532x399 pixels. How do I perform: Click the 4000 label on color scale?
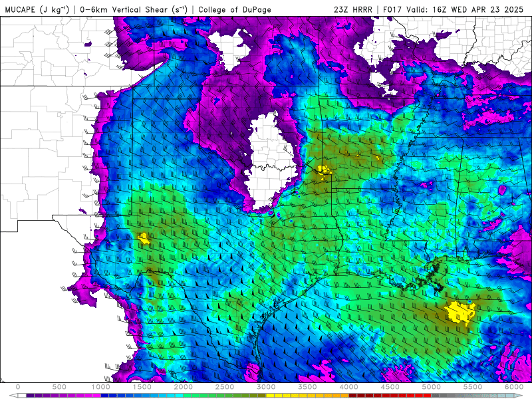tap(348, 387)
